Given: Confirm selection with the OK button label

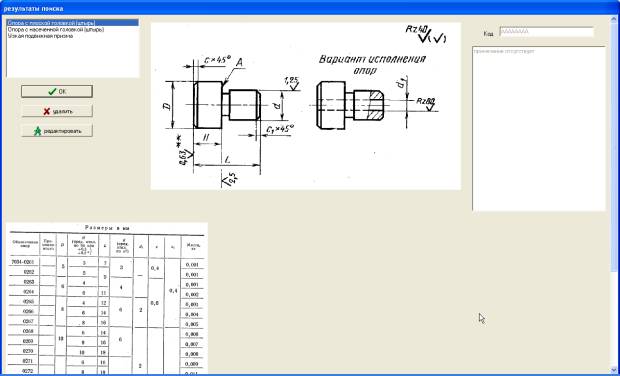Looking at the screenshot, I should [62, 92].
